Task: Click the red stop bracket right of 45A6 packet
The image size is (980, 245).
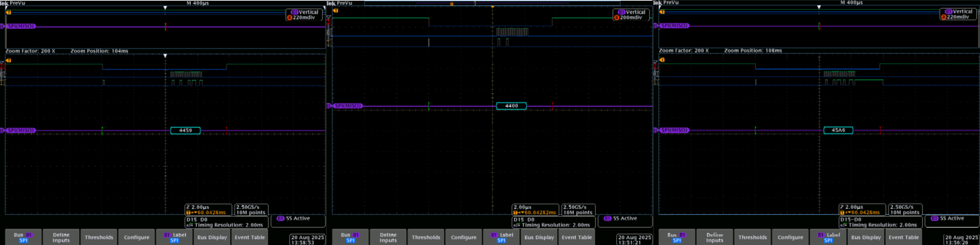Action: [880, 130]
